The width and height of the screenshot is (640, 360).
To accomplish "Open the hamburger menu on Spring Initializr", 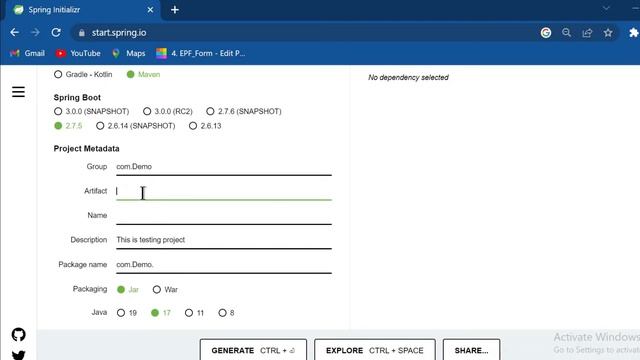I will pyautogui.click(x=18, y=92).
